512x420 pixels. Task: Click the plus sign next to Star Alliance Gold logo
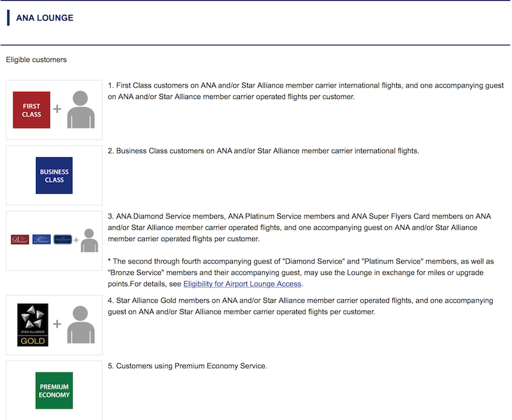pos(57,324)
